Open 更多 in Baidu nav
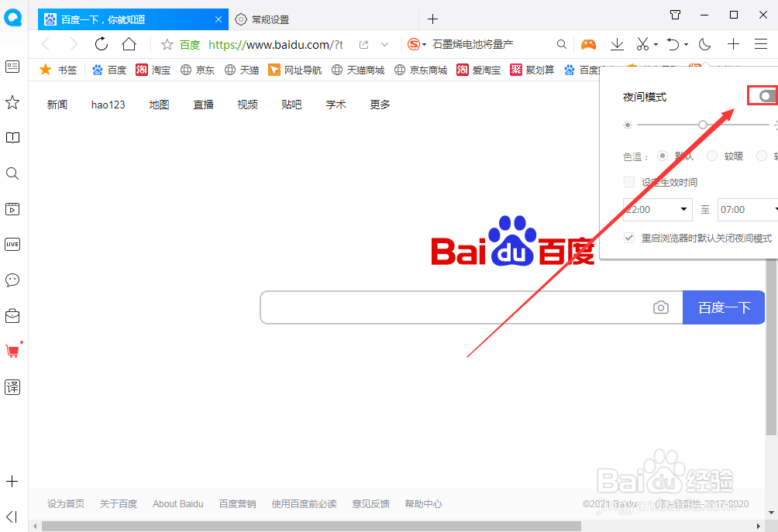 click(380, 105)
